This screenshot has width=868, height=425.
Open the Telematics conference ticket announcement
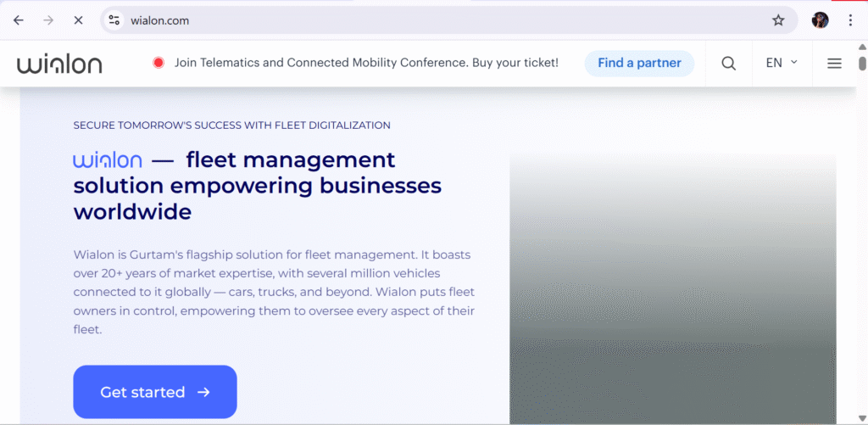tap(366, 63)
